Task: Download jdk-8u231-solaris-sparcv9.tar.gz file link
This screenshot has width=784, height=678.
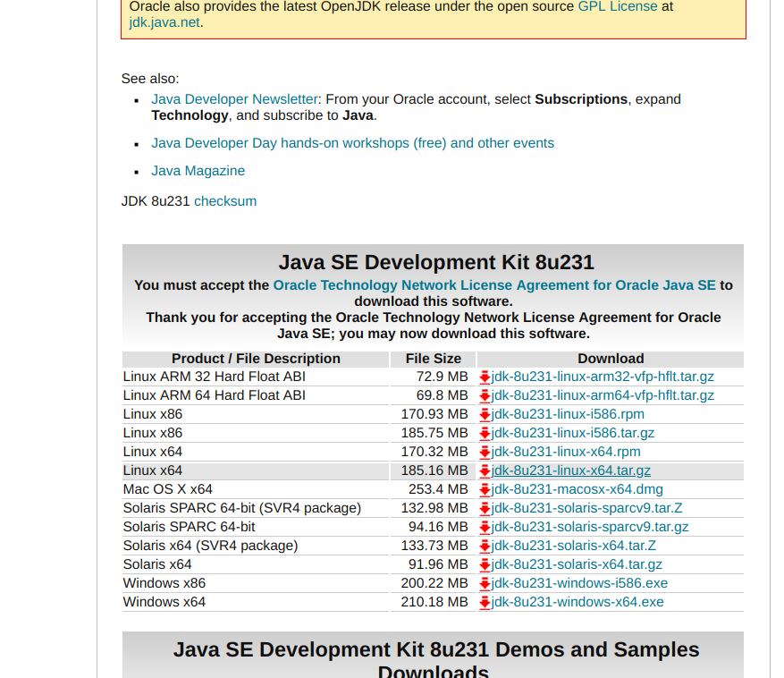Action: click(589, 527)
